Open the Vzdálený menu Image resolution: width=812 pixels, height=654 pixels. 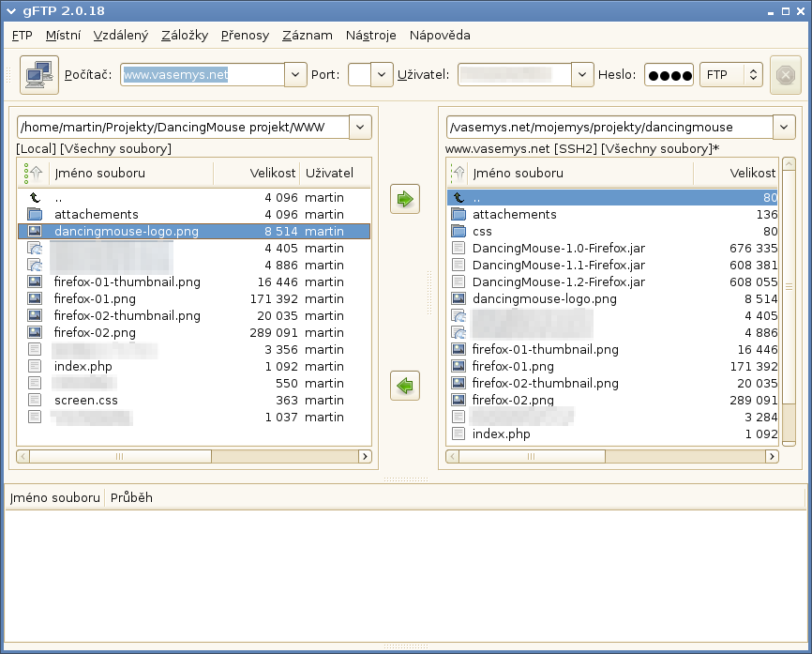pos(121,36)
